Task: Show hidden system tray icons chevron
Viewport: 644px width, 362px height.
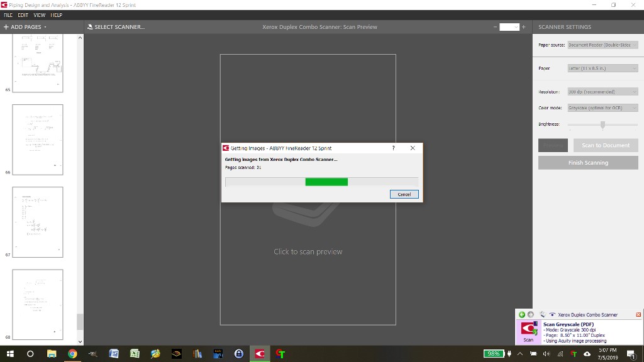Action: 520,354
